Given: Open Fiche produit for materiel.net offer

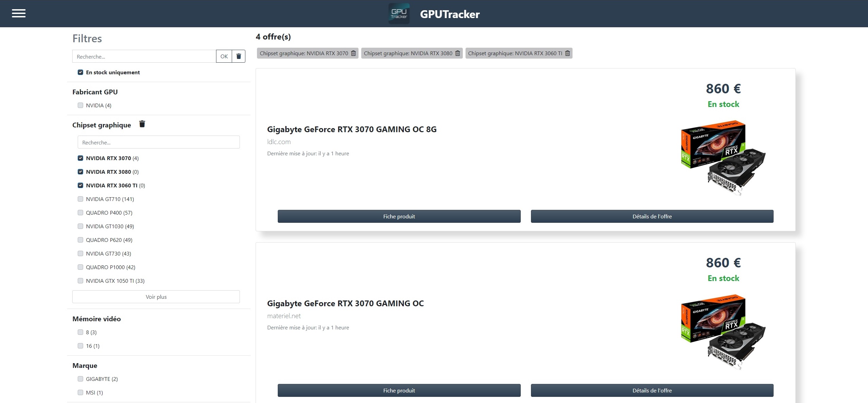Looking at the screenshot, I should tap(399, 390).
